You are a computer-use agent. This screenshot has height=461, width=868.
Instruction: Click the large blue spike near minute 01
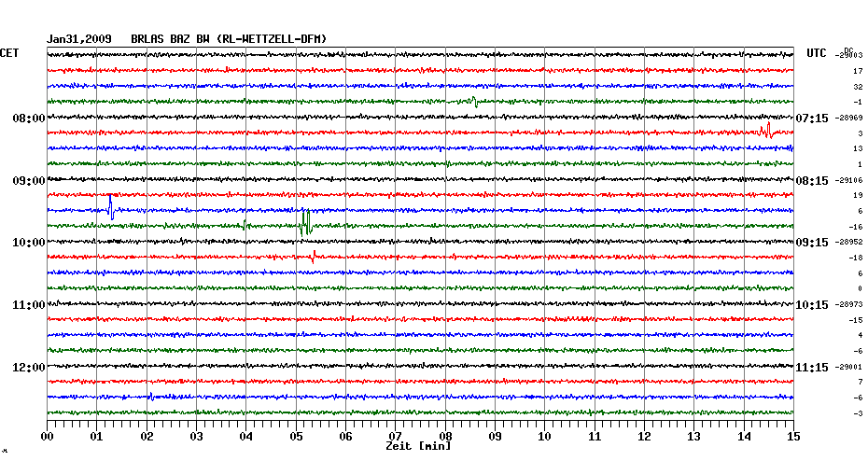[x=111, y=207]
